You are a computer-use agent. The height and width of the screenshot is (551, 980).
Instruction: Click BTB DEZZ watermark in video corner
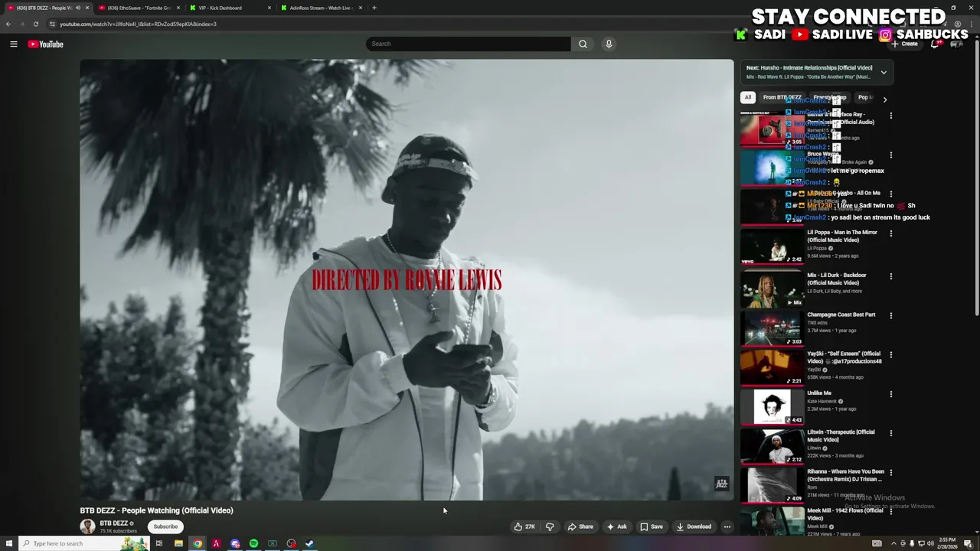pyautogui.click(x=721, y=484)
